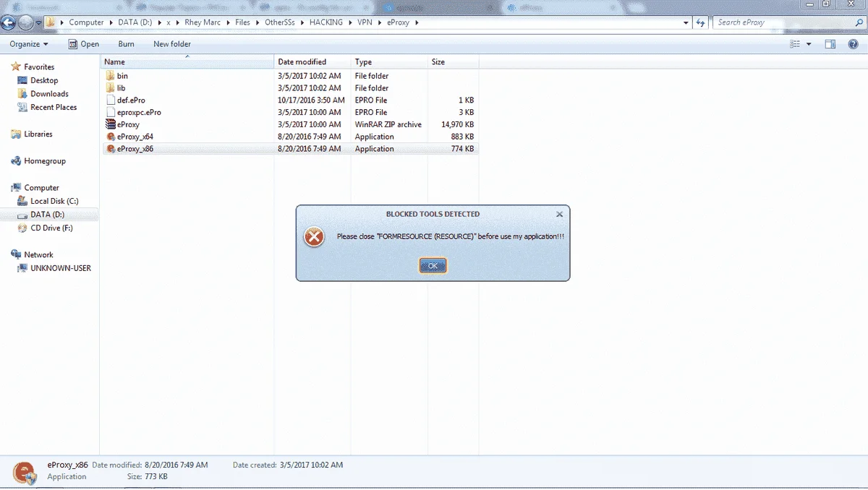868x490 pixels.
Task: Create a New folder from the toolbar
Action: point(172,44)
